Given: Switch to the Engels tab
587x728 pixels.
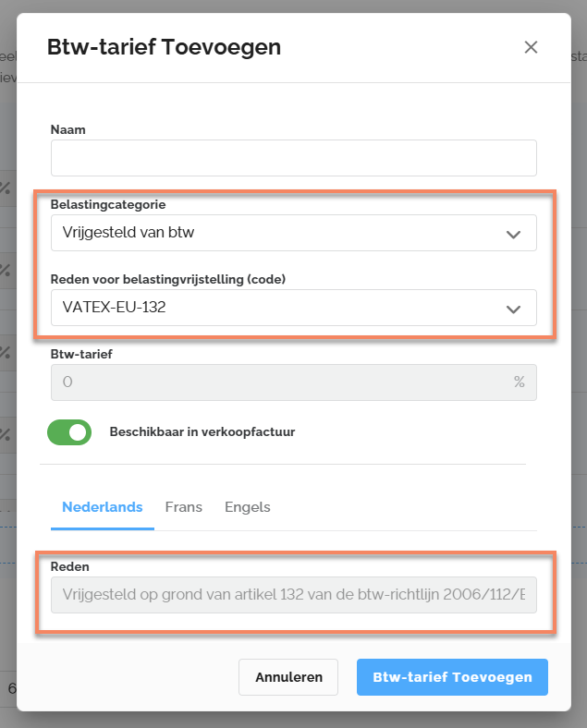Looking at the screenshot, I should pos(248,507).
